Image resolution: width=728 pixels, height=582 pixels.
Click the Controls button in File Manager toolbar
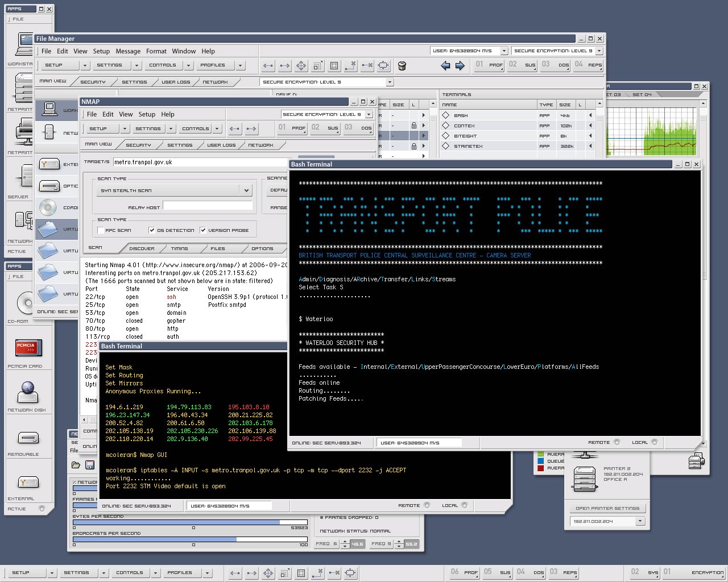[x=163, y=65]
